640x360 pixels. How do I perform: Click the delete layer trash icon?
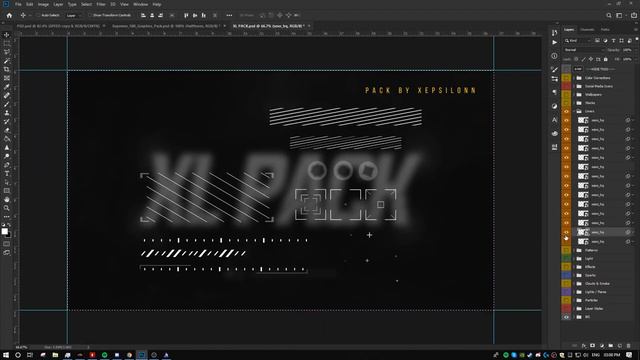click(x=629, y=346)
